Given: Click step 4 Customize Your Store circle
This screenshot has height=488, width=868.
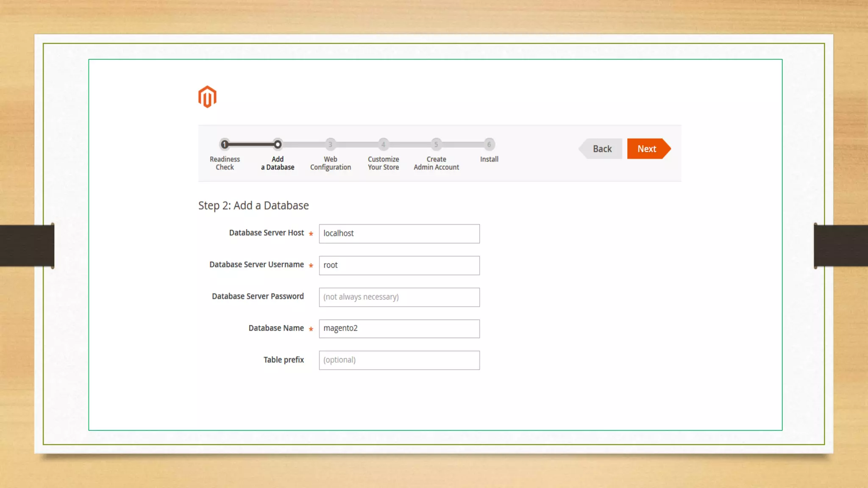Looking at the screenshot, I should coord(383,144).
